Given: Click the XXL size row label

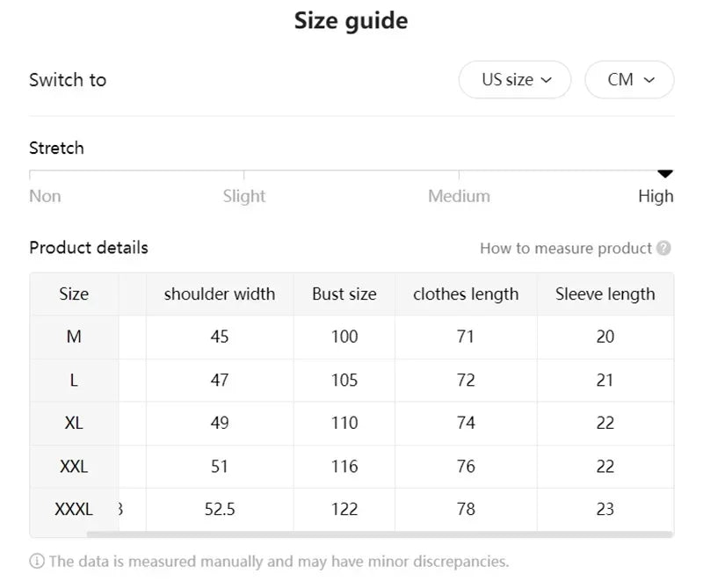Looking at the screenshot, I should [74, 467].
